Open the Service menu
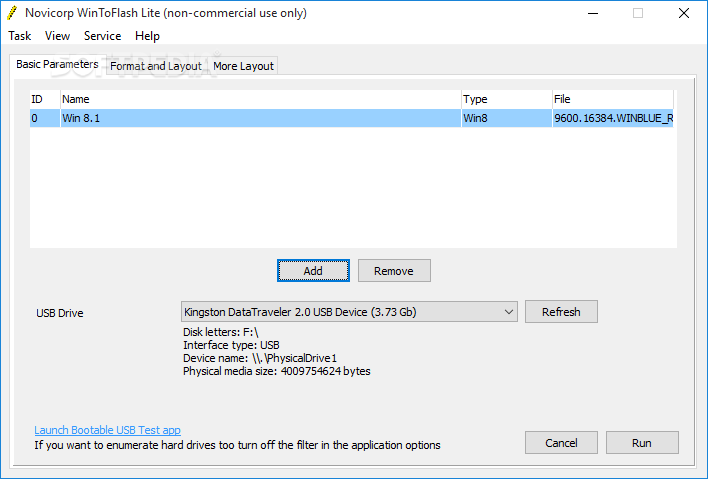 (x=102, y=36)
